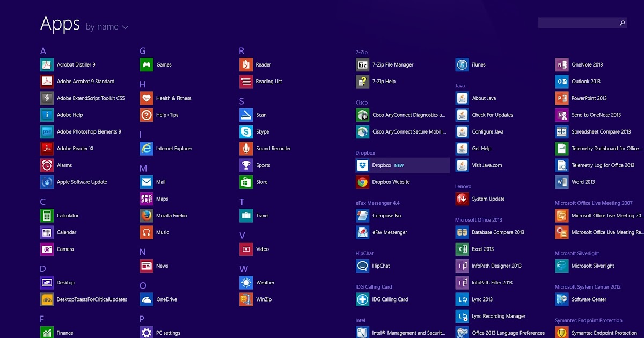The image size is (644, 338).
Task: Open the OneDrive icon
Action: (147, 299)
